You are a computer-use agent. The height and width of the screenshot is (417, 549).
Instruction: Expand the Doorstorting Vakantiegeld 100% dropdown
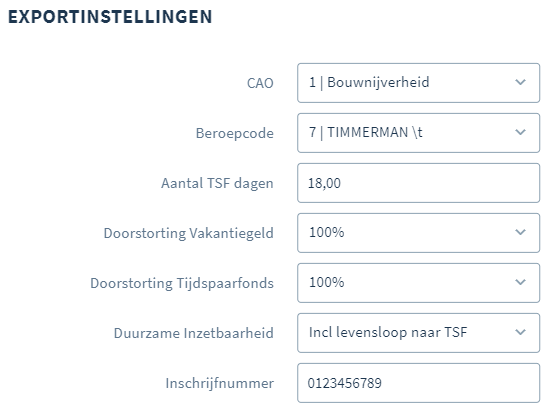coord(418,233)
